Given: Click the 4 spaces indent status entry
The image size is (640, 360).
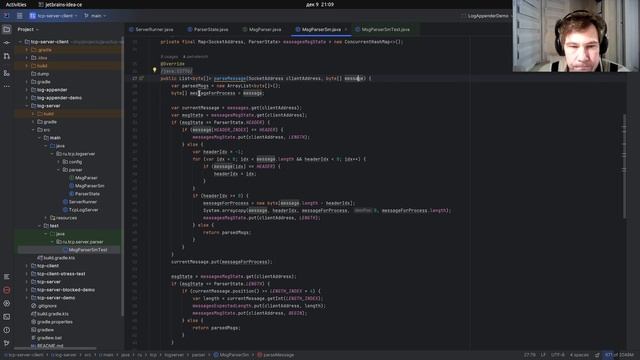Looking at the screenshot, I should 579,355.
